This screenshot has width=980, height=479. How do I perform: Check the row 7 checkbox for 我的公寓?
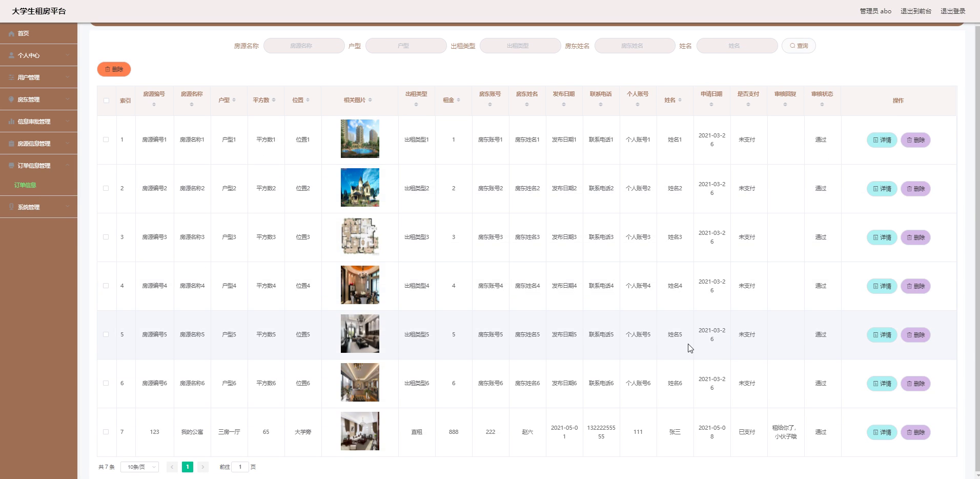tap(106, 432)
